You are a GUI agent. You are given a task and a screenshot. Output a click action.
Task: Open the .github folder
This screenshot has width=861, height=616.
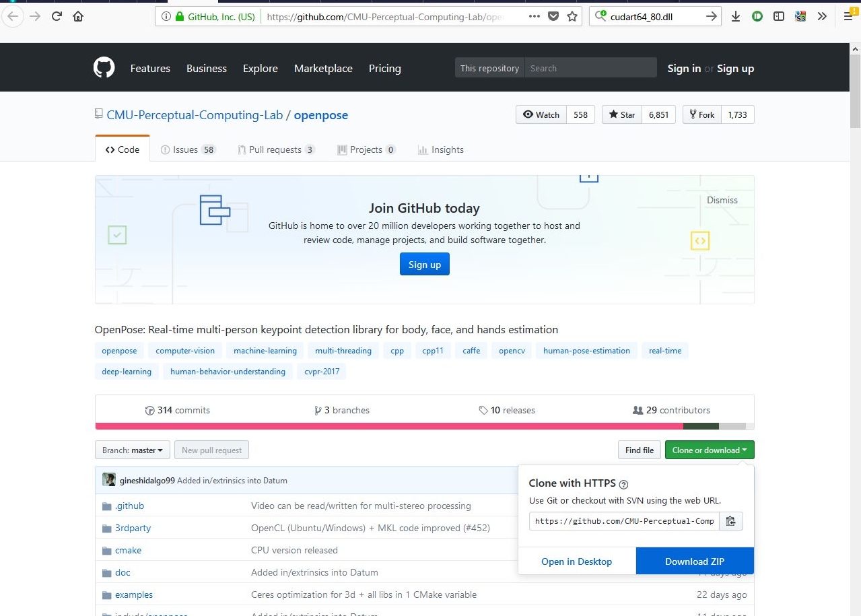pos(129,506)
